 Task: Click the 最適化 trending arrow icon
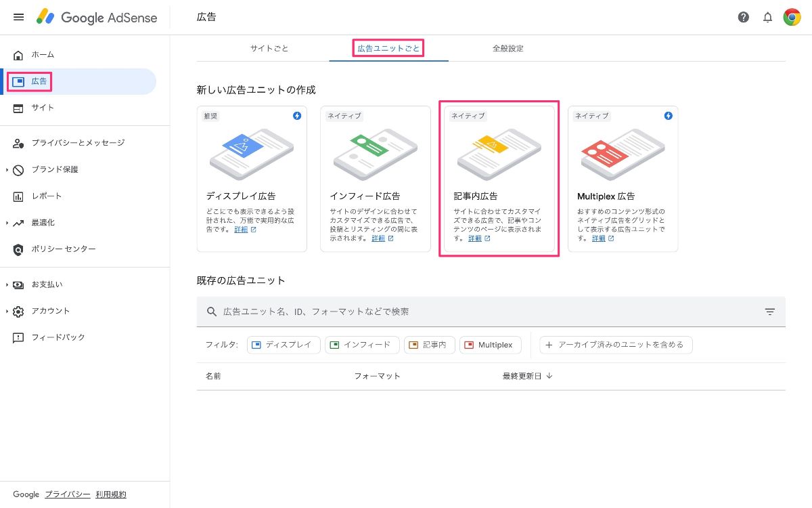[18, 223]
